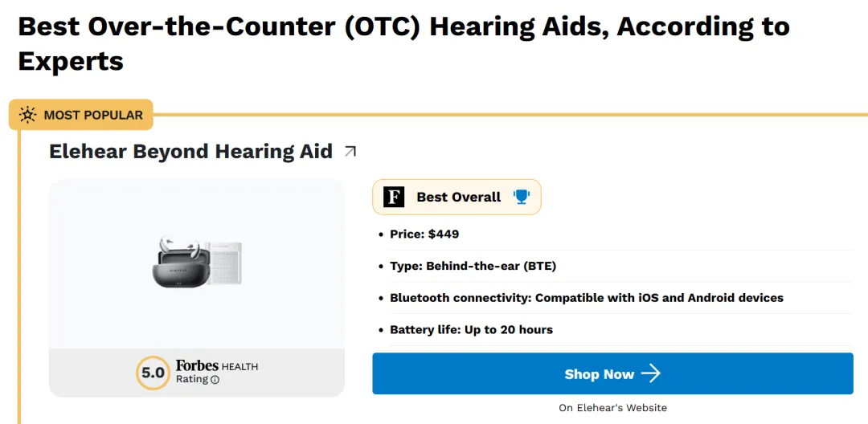Click the Rating info circle icon
The height and width of the screenshot is (424, 868).
point(215,380)
